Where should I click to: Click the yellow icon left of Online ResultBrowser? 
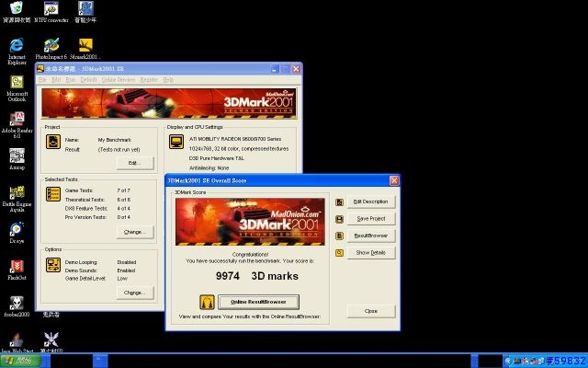(x=207, y=302)
